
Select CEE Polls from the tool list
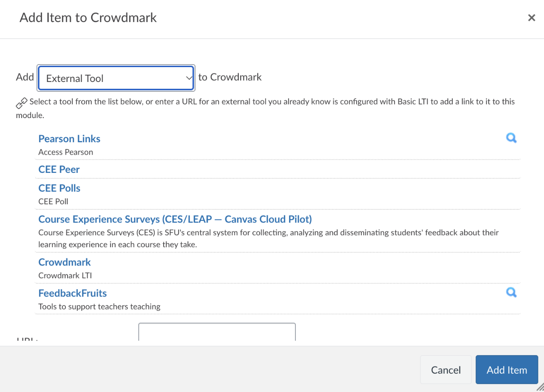[59, 188]
